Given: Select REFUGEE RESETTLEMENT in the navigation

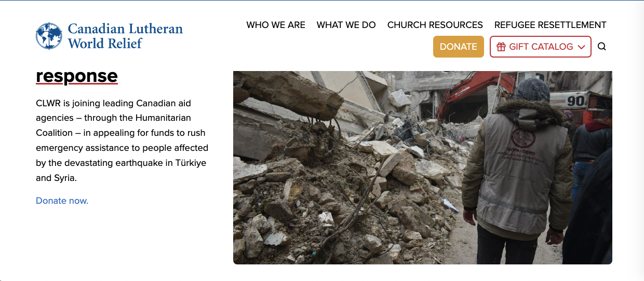Looking at the screenshot, I should point(551,25).
